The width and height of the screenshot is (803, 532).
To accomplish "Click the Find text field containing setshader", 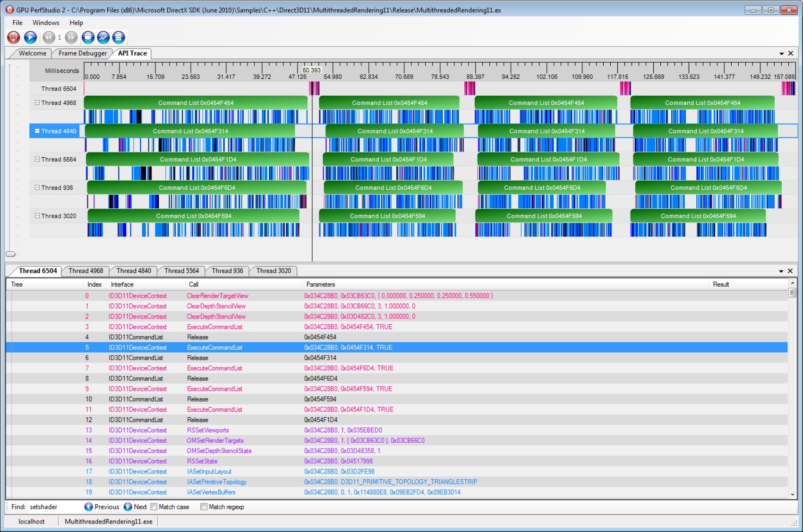I will 54,507.
